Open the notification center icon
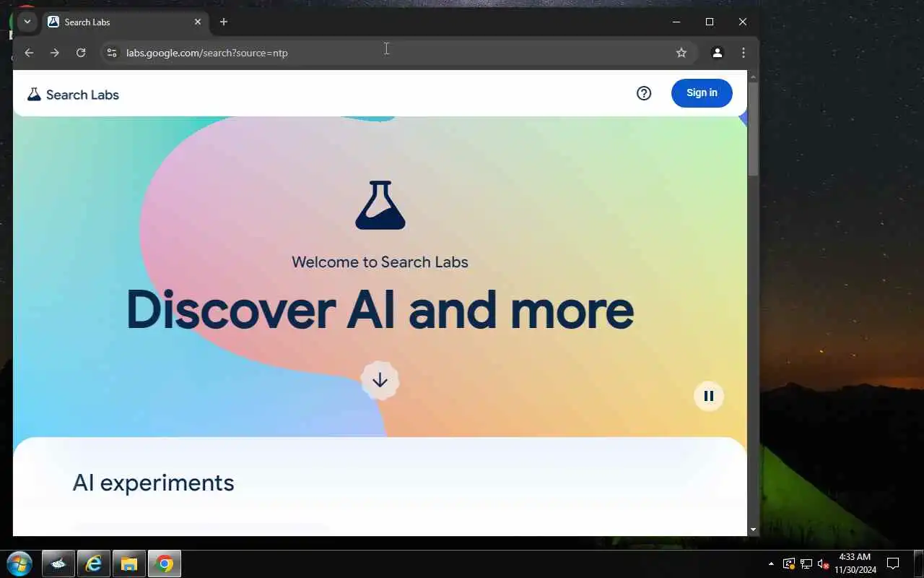This screenshot has width=924, height=578. (893, 564)
